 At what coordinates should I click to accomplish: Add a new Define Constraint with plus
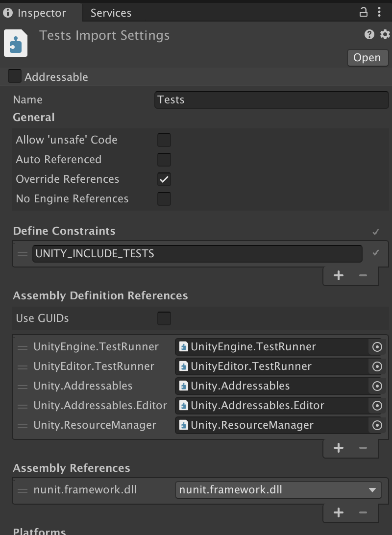pos(338,275)
